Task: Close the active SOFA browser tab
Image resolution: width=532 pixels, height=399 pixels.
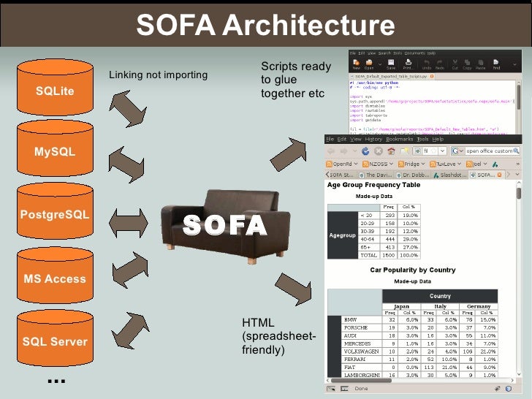Action: 499,175
